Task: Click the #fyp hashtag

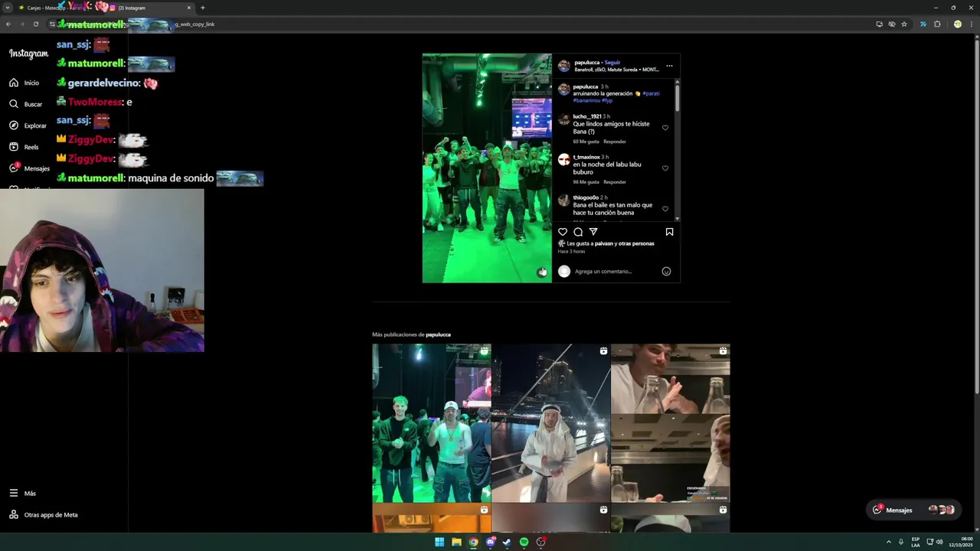Action: coord(606,100)
